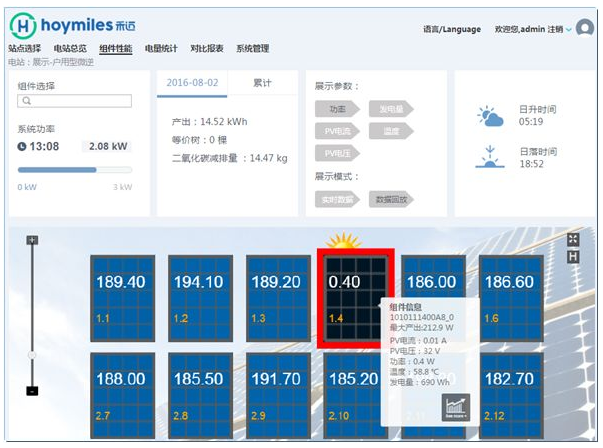
Task: Click the 组件选择 search field
Action: pos(75,101)
